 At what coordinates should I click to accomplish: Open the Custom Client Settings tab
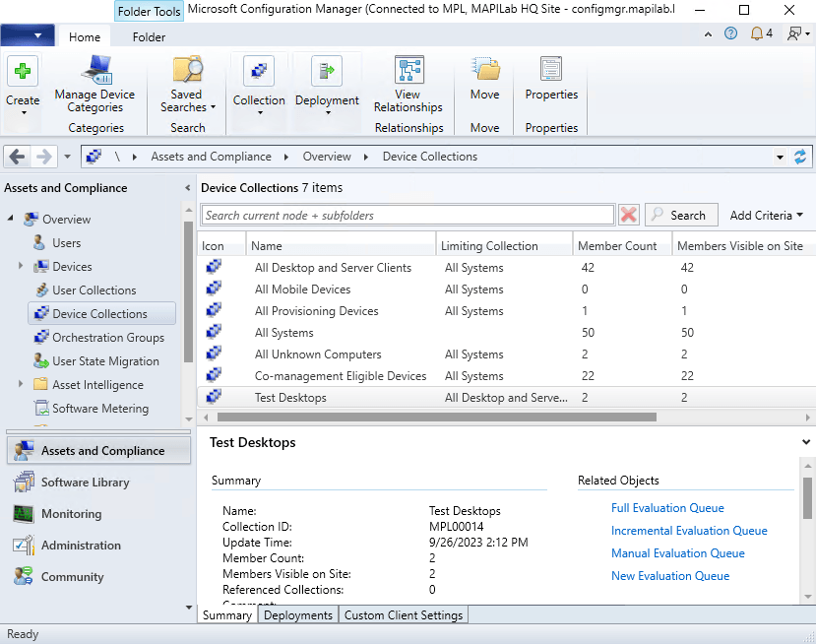(404, 614)
